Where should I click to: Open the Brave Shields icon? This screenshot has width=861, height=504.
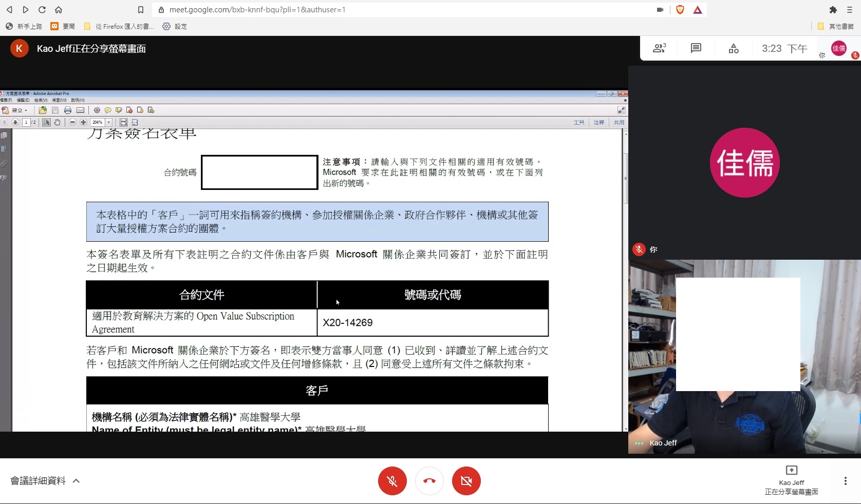(680, 10)
